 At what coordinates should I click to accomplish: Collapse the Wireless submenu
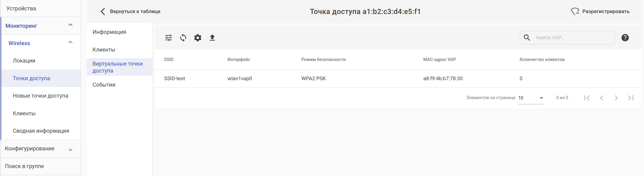(70, 43)
